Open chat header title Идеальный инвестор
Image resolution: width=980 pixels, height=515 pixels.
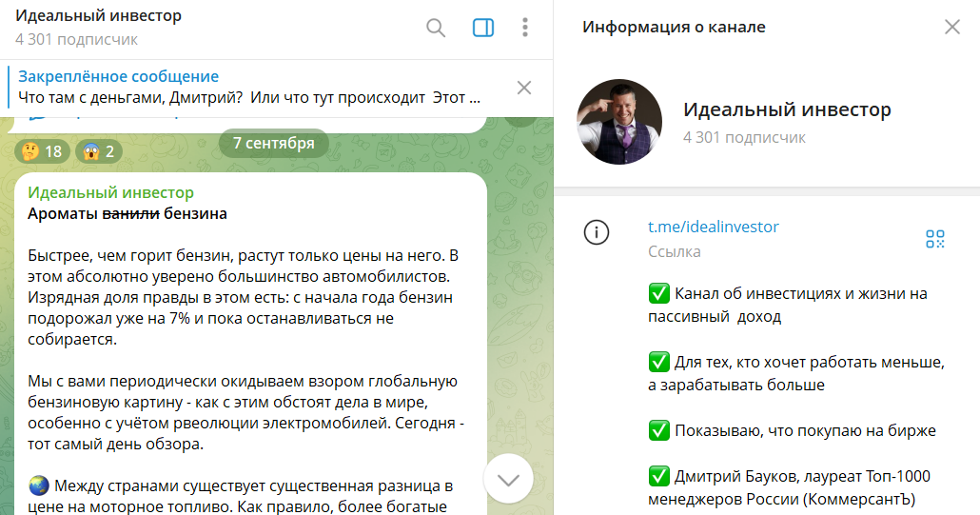(x=98, y=16)
